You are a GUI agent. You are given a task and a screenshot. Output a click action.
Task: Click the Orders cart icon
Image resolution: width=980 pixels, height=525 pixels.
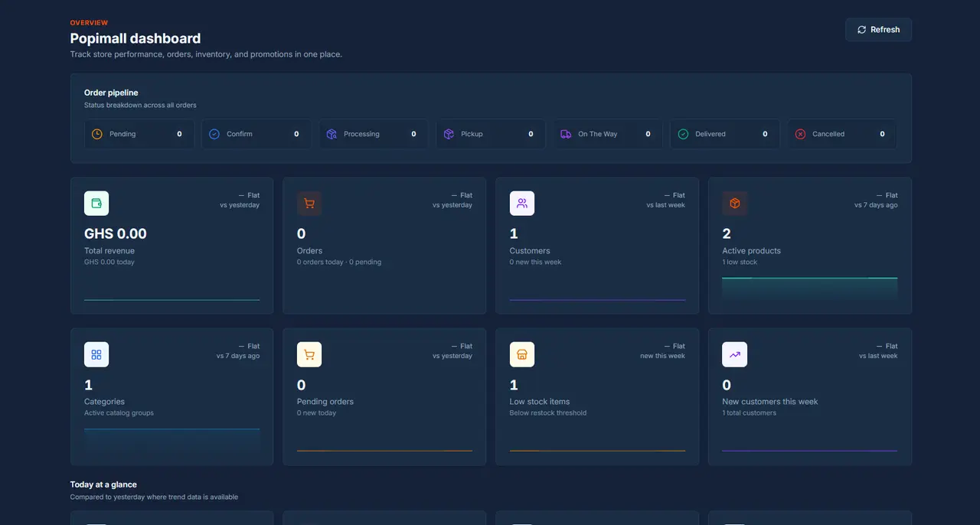pos(309,204)
